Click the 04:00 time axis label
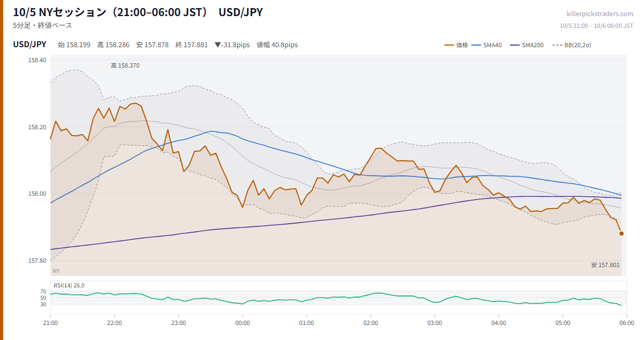The height and width of the screenshot is (340, 644). tap(499, 323)
